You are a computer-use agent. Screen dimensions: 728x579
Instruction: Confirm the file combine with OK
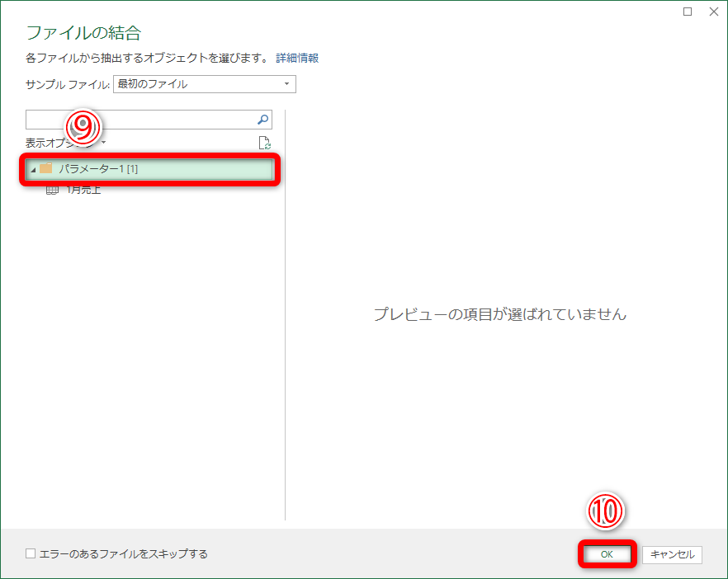(x=607, y=554)
